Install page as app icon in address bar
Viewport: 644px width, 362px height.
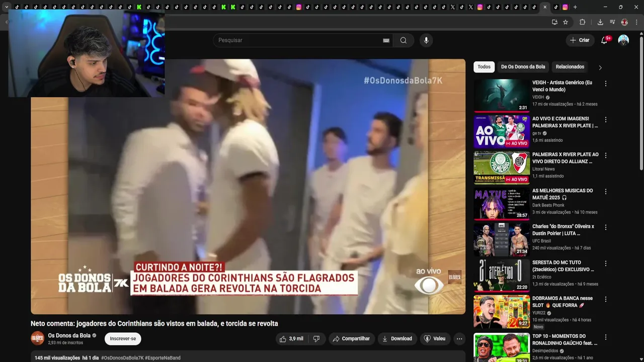554,22
